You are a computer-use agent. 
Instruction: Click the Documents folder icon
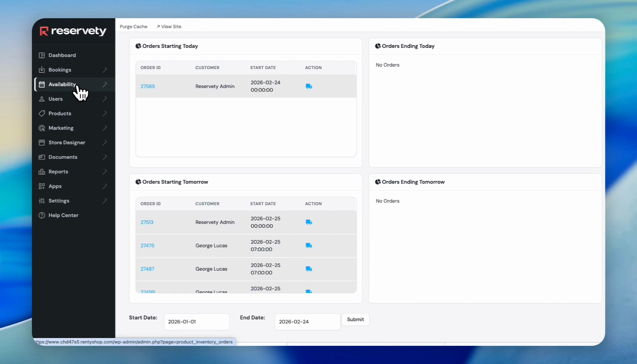pyautogui.click(x=42, y=157)
